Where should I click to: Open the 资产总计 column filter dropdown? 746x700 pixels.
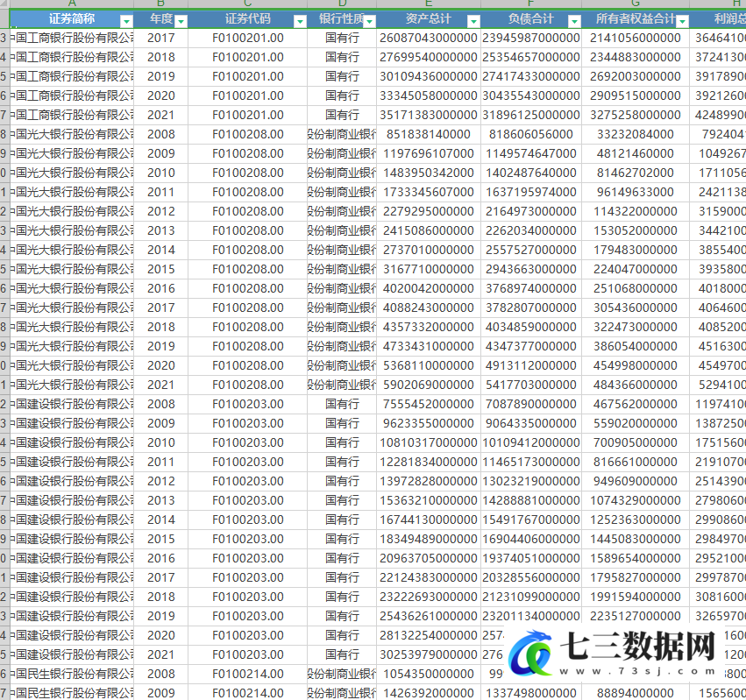[473, 21]
